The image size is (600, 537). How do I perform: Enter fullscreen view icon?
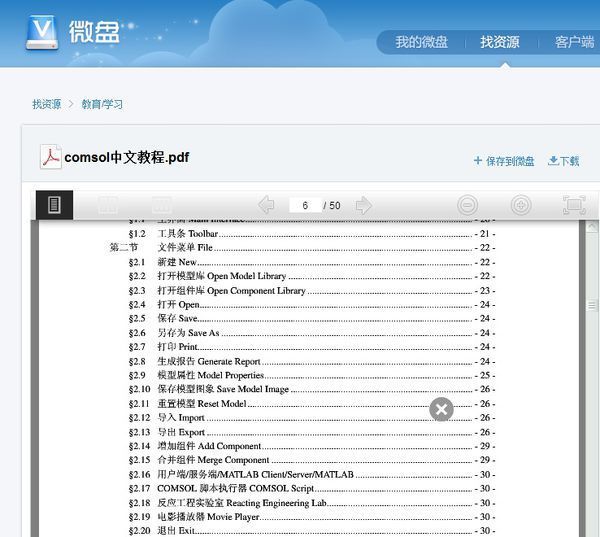574,205
